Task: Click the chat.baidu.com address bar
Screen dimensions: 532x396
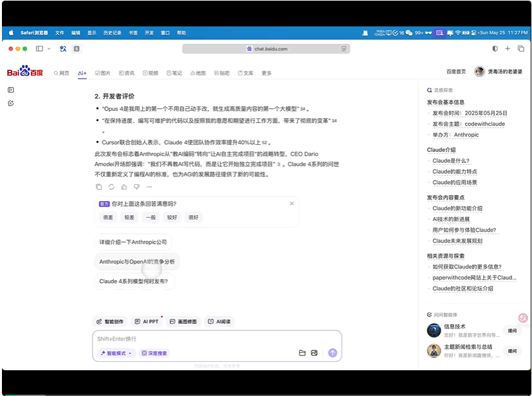Action: click(x=267, y=49)
